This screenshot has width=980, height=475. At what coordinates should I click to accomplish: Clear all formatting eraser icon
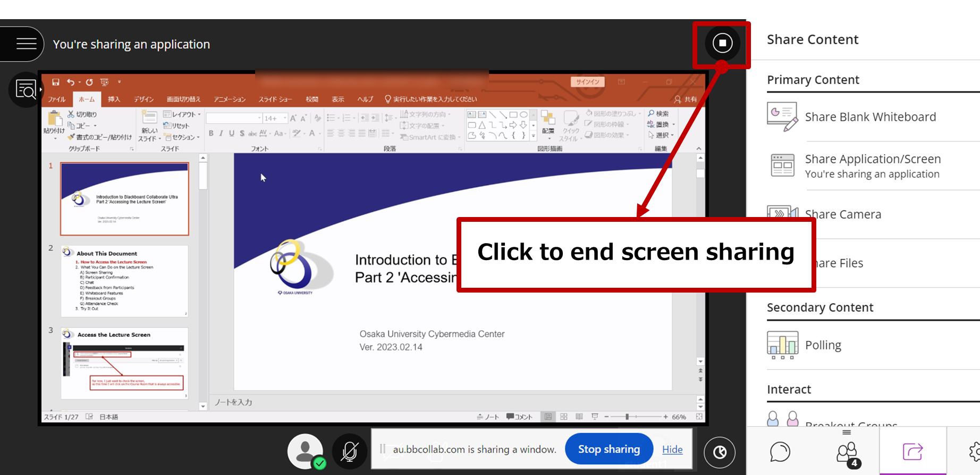click(x=317, y=118)
